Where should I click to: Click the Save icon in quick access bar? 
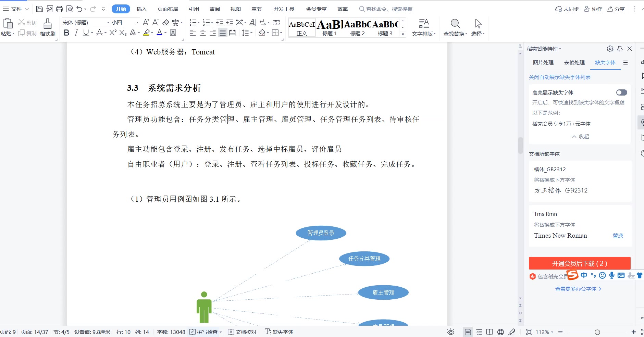click(x=39, y=9)
